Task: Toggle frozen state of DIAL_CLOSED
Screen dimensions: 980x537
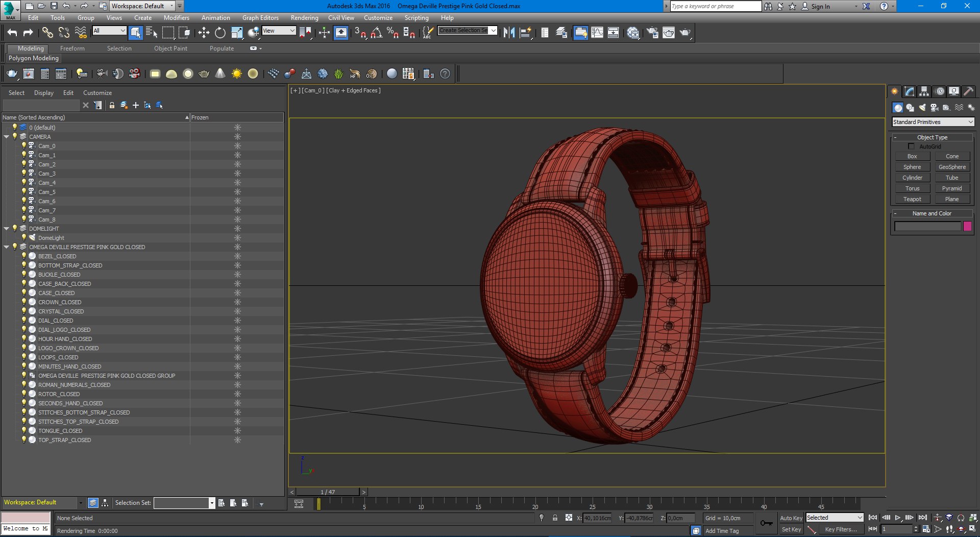Action: pyautogui.click(x=237, y=321)
